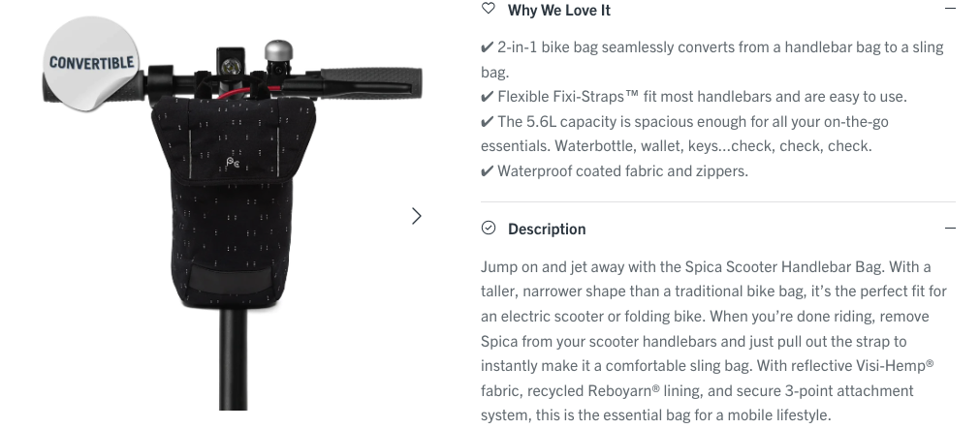Show the next product image with arrow

tap(417, 216)
